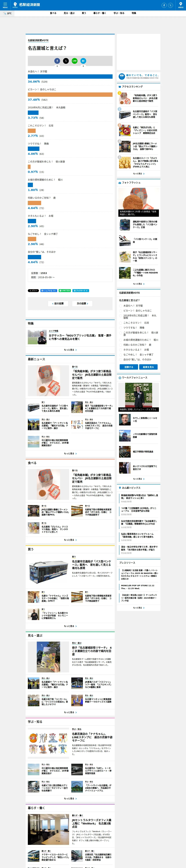Expand もっと見る under 買う section
Viewport: 186px width, 868px height.
(x=70, y=626)
